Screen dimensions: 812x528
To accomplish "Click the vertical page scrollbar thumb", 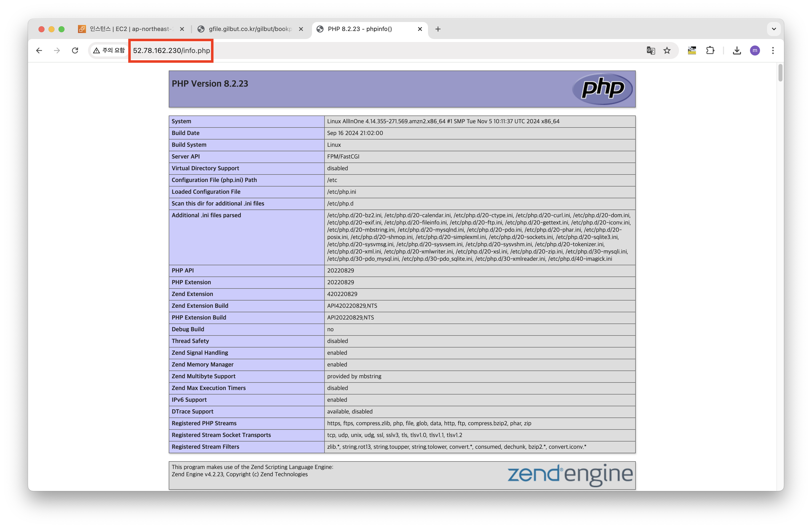I will [780, 72].
